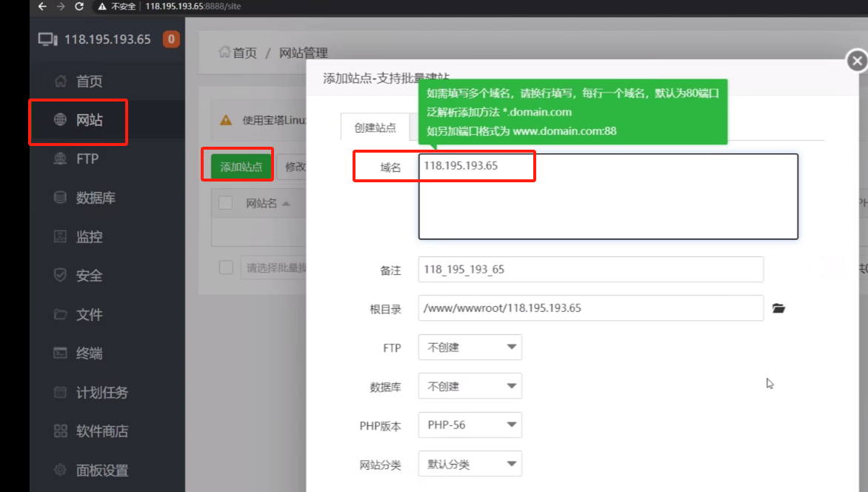Viewport: 868px width, 492px height.
Task: Browse root directory with the folder icon
Action: (778, 308)
